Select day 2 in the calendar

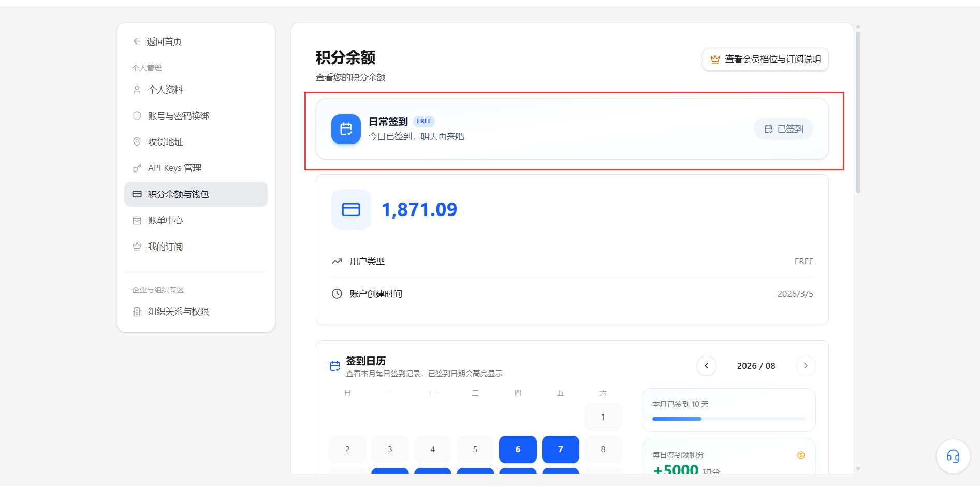click(347, 449)
